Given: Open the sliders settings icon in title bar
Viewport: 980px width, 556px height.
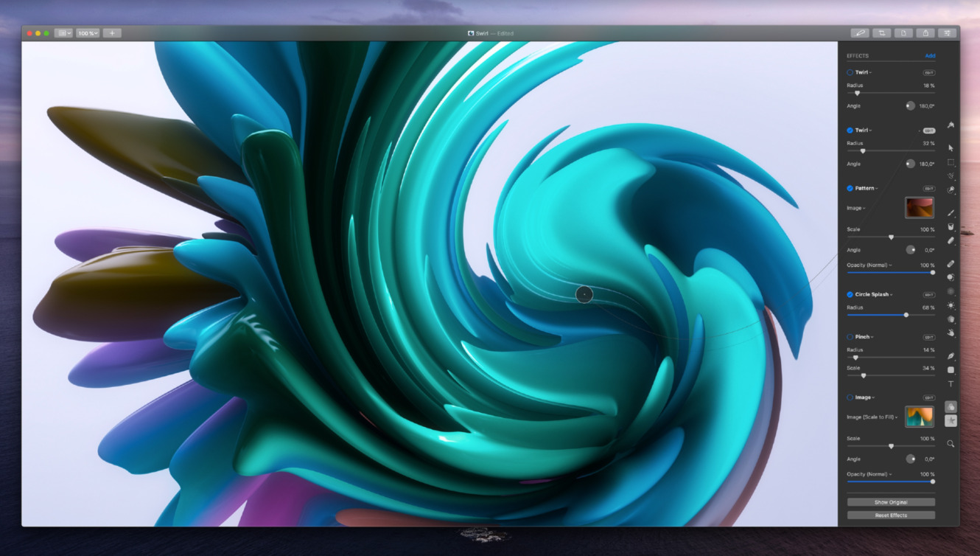Looking at the screenshot, I should tap(948, 33).
